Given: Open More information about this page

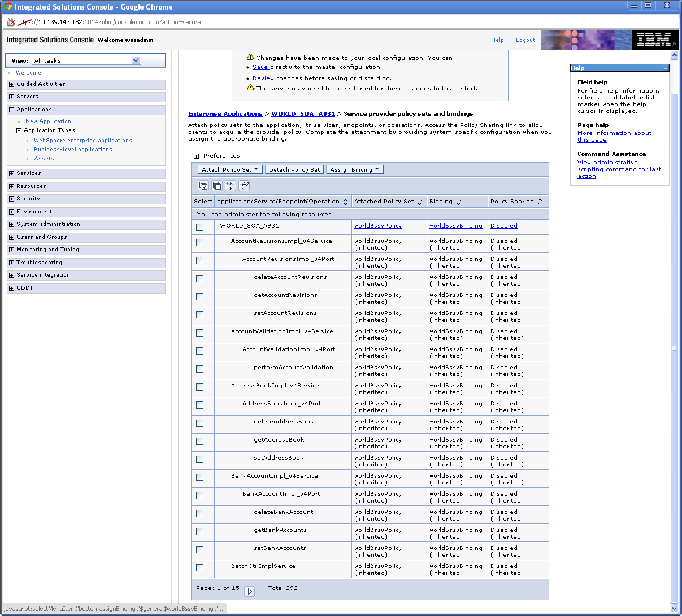Looking at the screenshot, I should tap(614, 137).
